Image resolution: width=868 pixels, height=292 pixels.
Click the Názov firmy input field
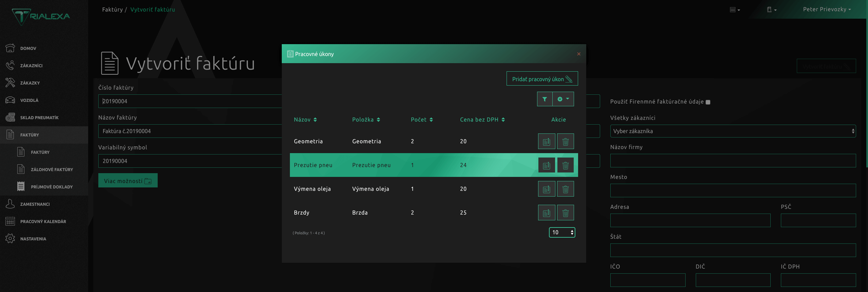[x=733, y=161]
